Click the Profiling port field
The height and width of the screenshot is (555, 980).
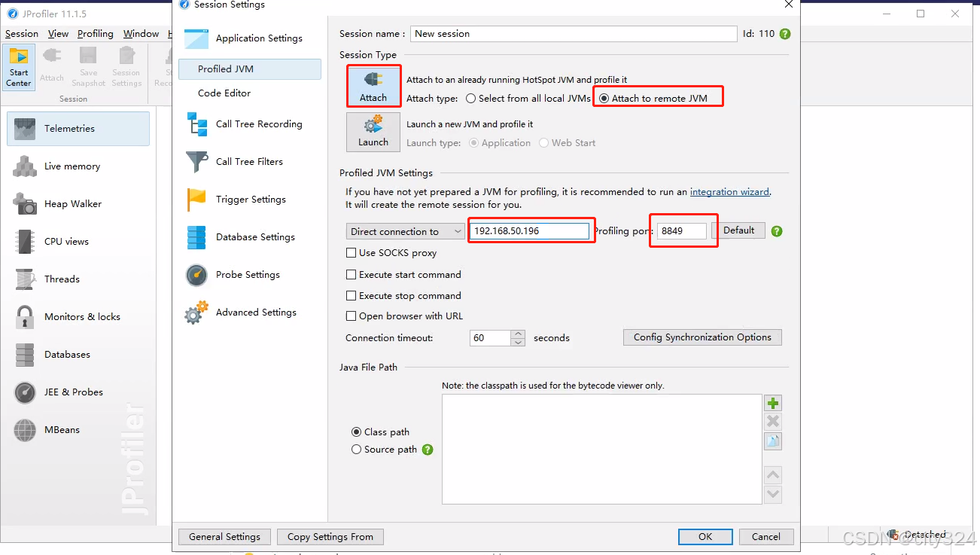[x=682, y=231]
